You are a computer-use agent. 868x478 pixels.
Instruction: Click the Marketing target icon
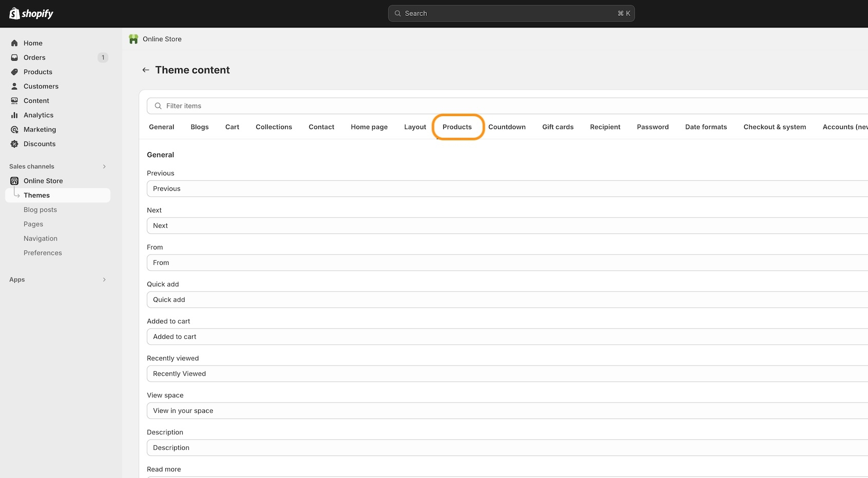click(14, 130)
